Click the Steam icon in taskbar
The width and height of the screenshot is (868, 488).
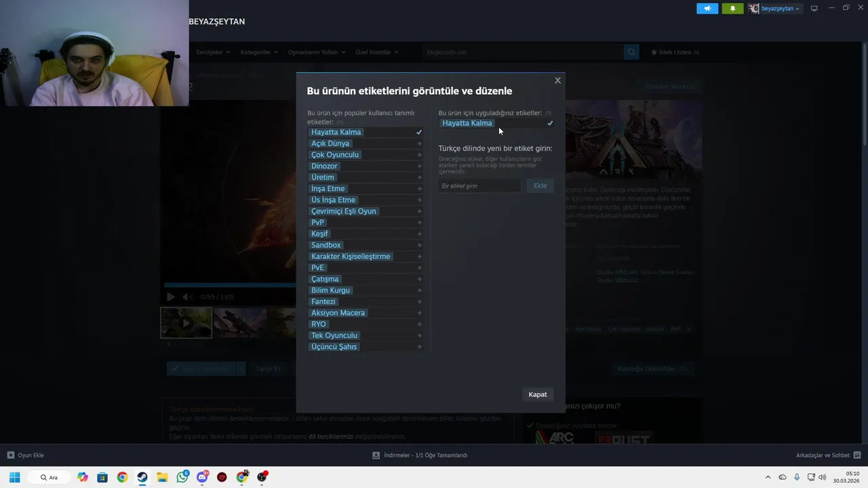[142, 477]
